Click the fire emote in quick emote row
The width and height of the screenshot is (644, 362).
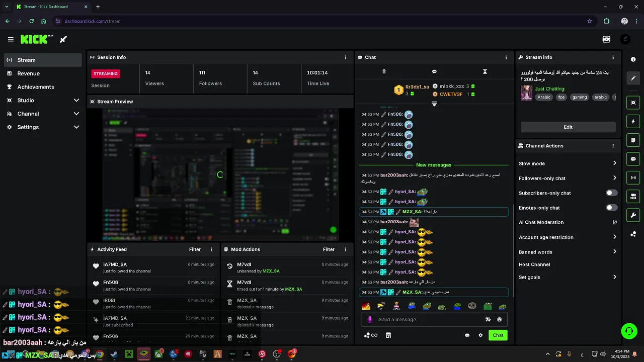[366, 306]
